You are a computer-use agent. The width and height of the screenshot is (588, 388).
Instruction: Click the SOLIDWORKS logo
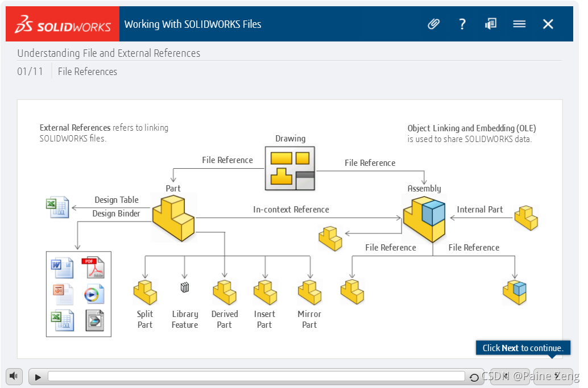coord(63,24)
